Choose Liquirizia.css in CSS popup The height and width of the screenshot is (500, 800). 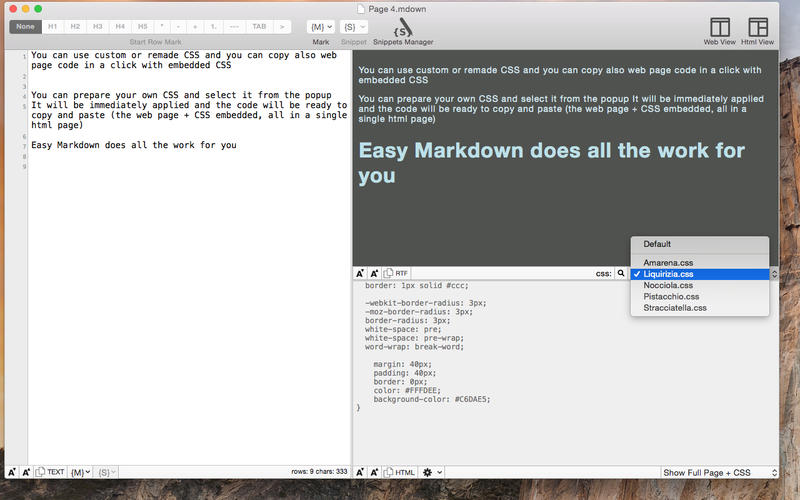click(700, 274)
